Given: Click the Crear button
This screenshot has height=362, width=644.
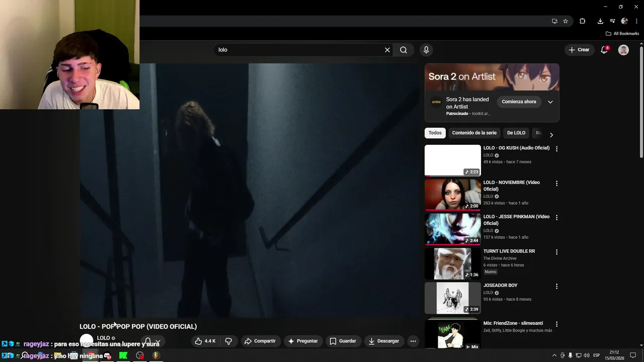Looking at the screenshot, I should click(x=579, y=50).
